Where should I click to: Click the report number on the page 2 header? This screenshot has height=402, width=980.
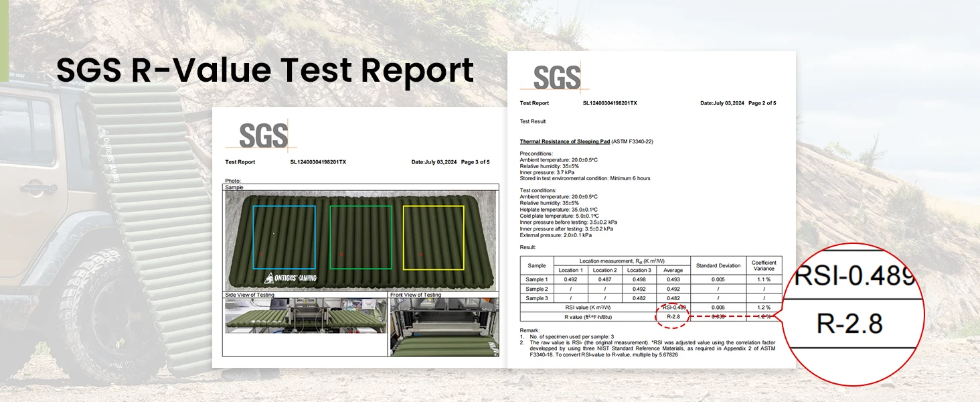(x=610, y=103)
